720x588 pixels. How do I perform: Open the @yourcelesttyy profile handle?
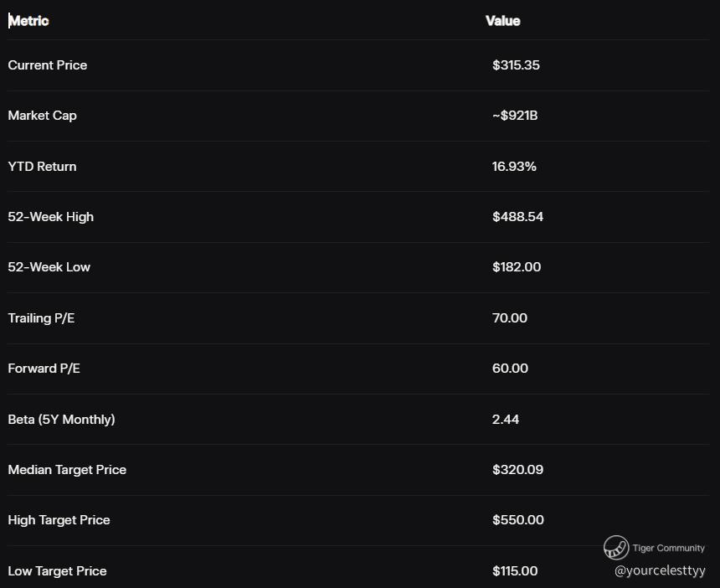tap(660, 570)
